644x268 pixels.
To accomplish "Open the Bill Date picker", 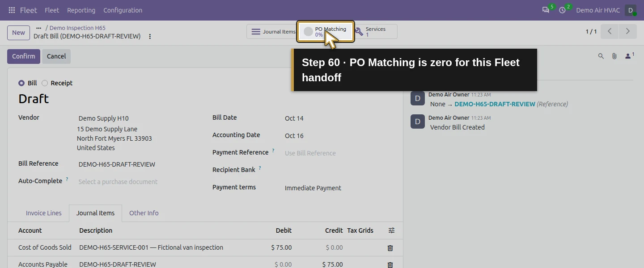I will 338,118.
